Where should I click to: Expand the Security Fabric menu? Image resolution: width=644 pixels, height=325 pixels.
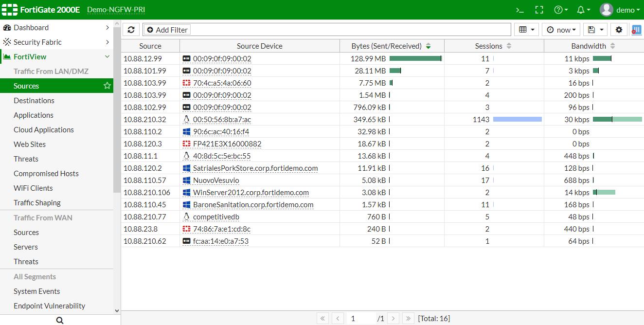(x=56, y=42)
